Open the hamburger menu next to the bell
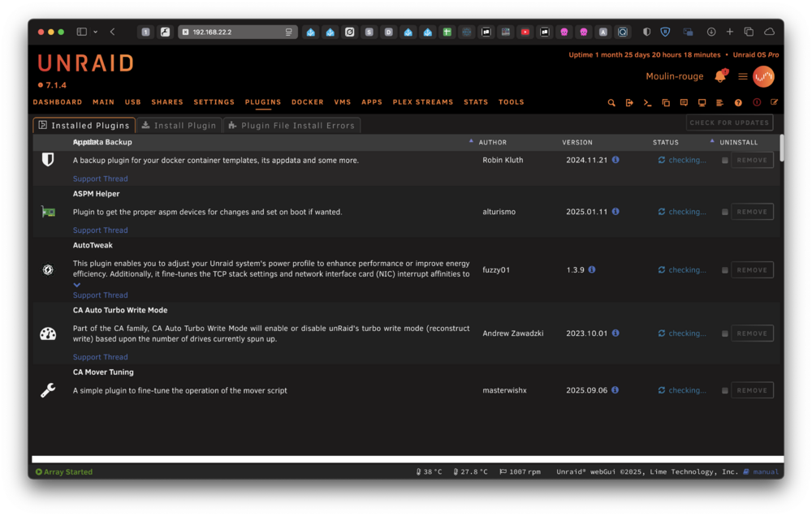Viewport: 812px width, 516px height. click(x=743, y=76)
